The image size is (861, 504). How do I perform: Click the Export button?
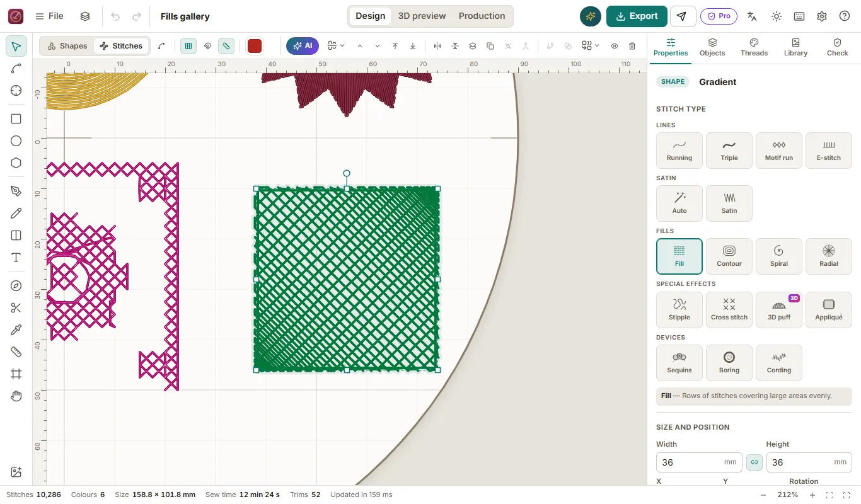pos(637,16)
